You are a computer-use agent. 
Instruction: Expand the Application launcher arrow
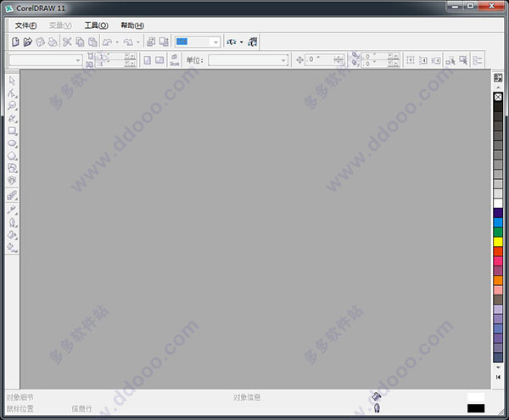241,42
